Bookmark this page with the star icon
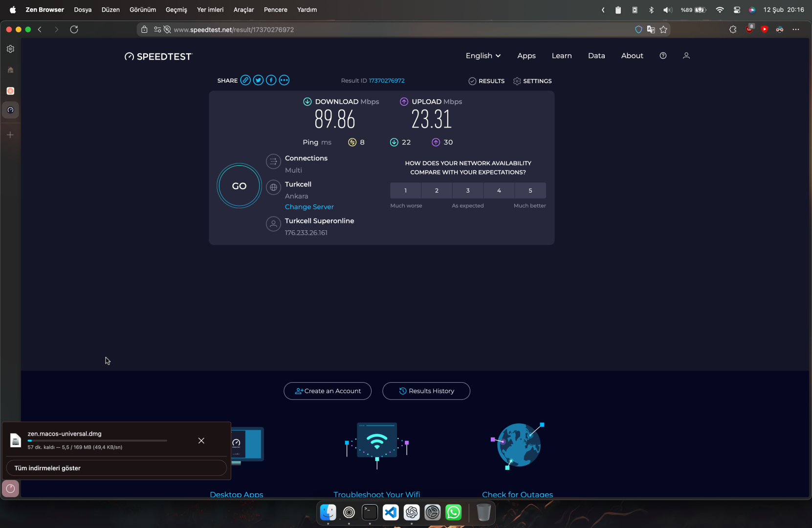This screenshot has height=528, width=812. point(663,30)
